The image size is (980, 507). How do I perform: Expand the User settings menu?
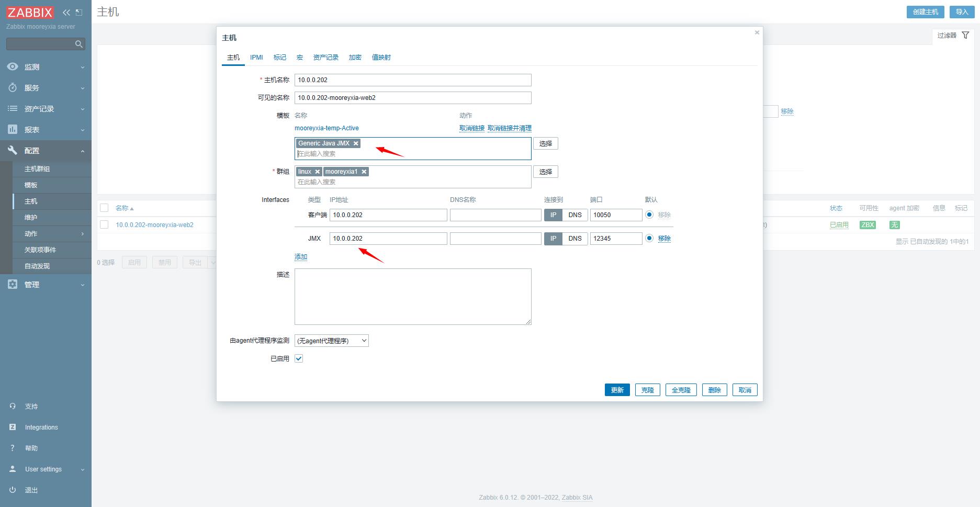[83, 469]
